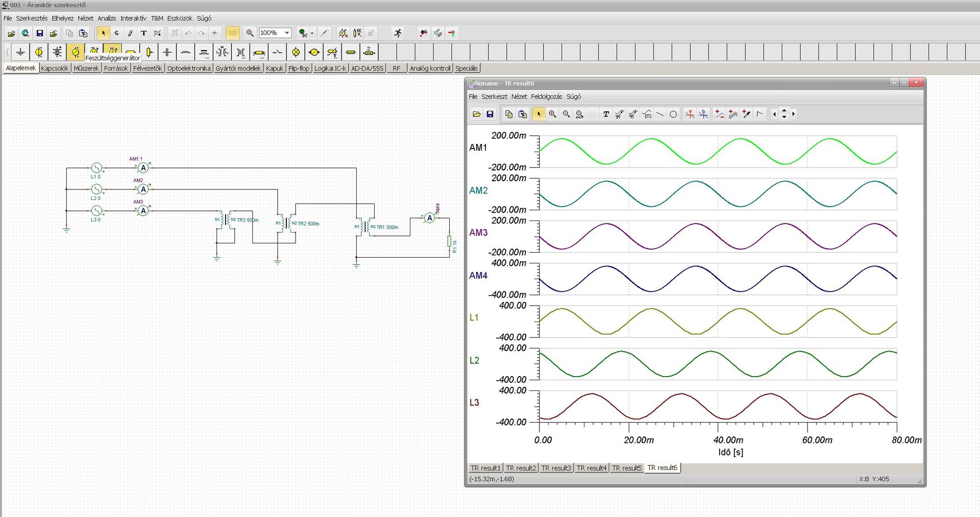Place a capacitor component
Image resolution: width=980 pixels, height=517 pixels.
pyautogui.click(x=167, y=52)
